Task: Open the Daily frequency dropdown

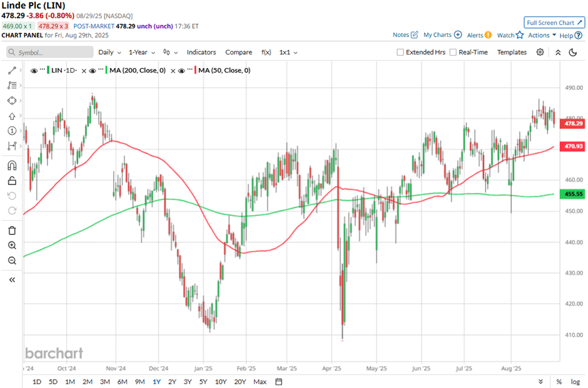Action: pyautogui.click(x=109, y=52)
